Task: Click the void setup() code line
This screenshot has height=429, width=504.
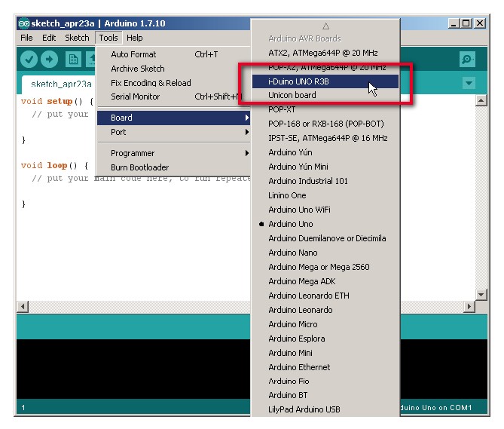Action: [x=57, y=102]
